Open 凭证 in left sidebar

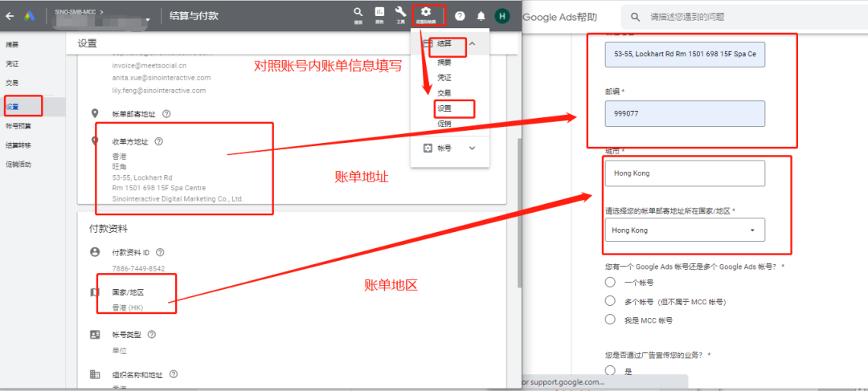tap(11, 63)
